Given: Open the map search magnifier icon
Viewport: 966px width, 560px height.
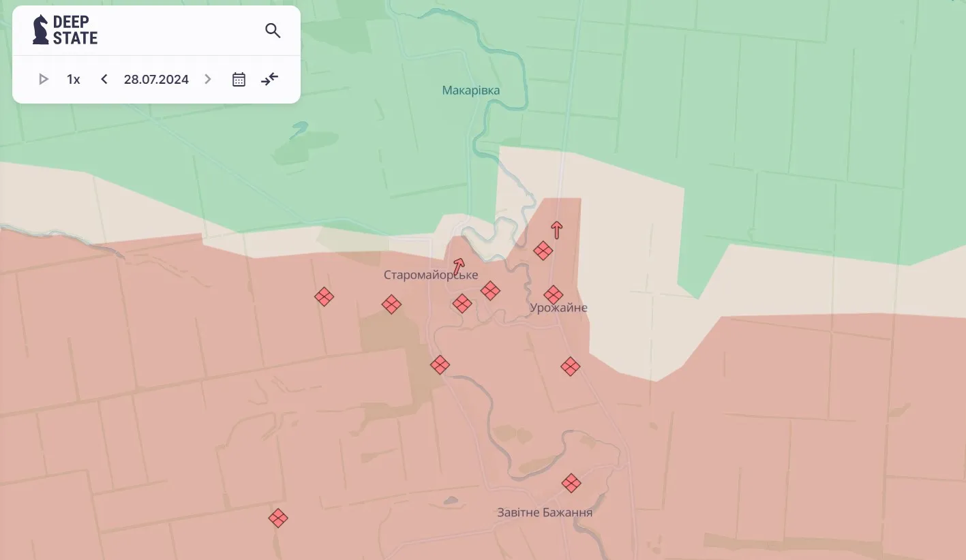Looking at the screenshot, I should (x=273, y=31).
